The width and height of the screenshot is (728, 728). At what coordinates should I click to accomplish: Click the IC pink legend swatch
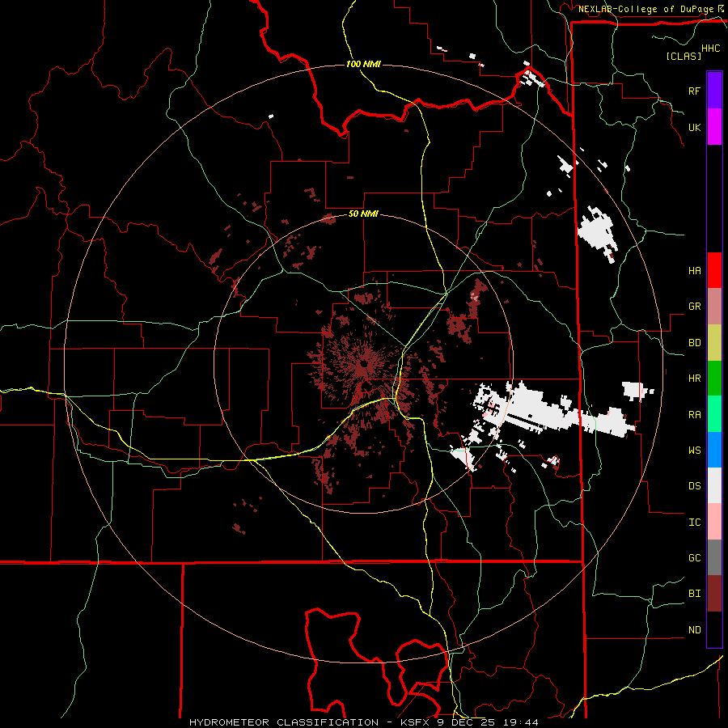click(x=714, y=522)
